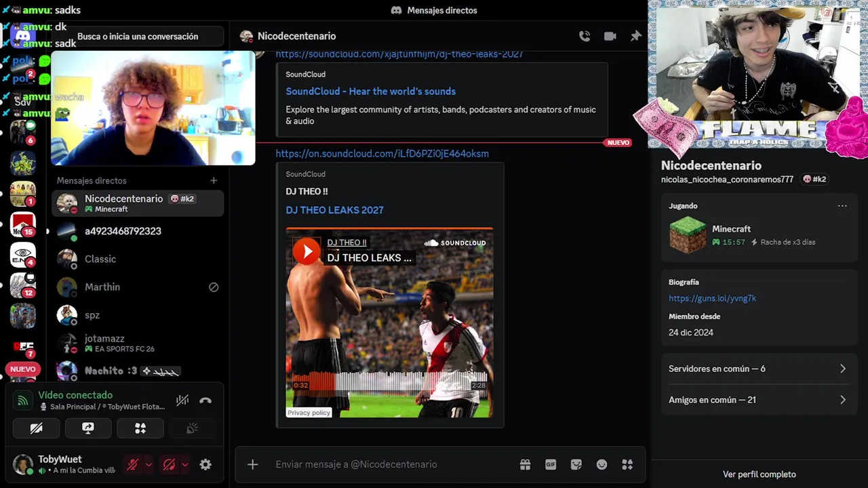Expand Amigos en común — 21
The height and width of the screenshot is (488, 868).
(758, 400)
